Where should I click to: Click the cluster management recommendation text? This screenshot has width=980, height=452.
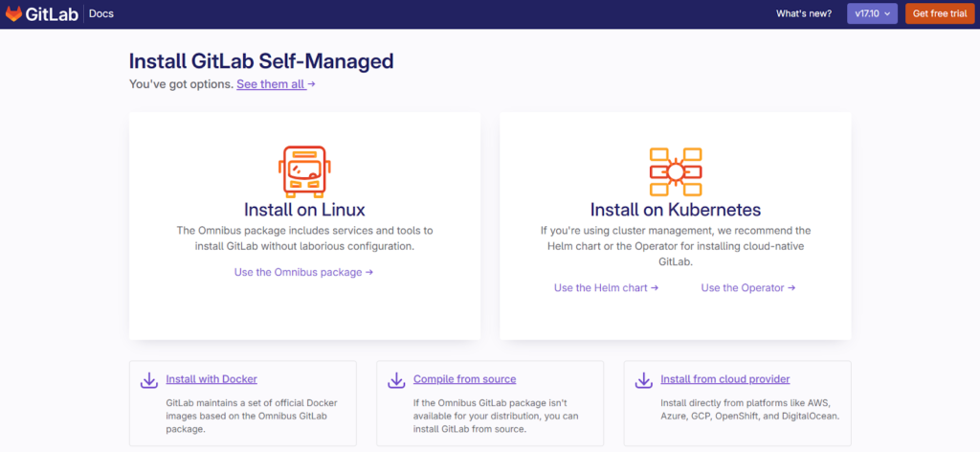coord(676,246)
